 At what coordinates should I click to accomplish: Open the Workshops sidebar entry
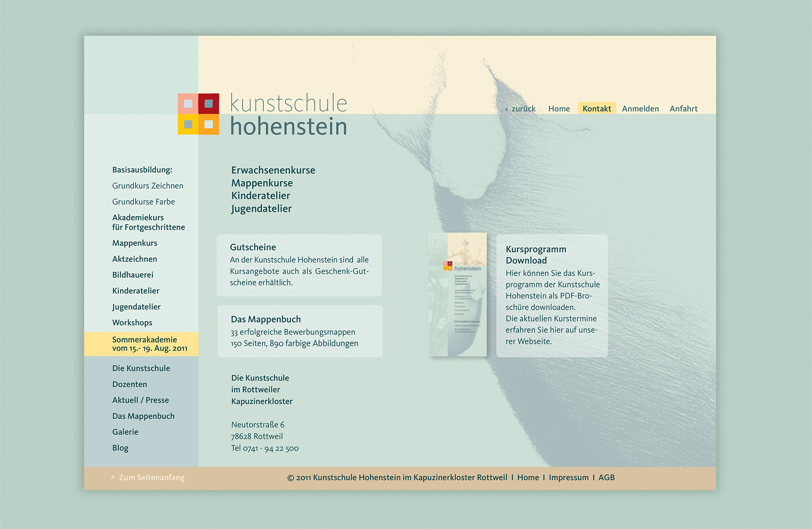[x=132, y=323]
